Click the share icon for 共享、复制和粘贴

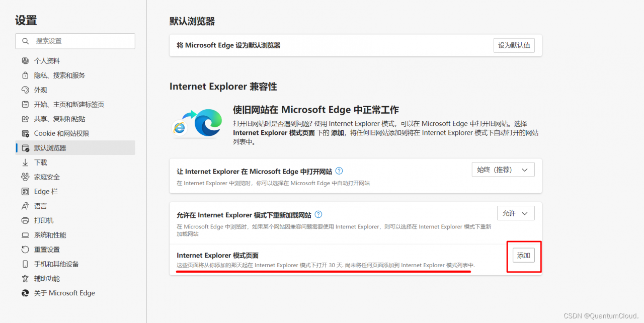pyautogui.click(x=25, y=119)
